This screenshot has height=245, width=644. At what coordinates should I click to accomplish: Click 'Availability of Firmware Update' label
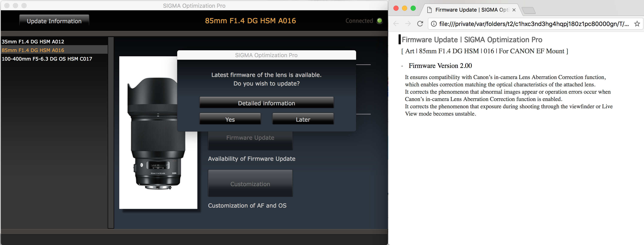pos(251,159)
